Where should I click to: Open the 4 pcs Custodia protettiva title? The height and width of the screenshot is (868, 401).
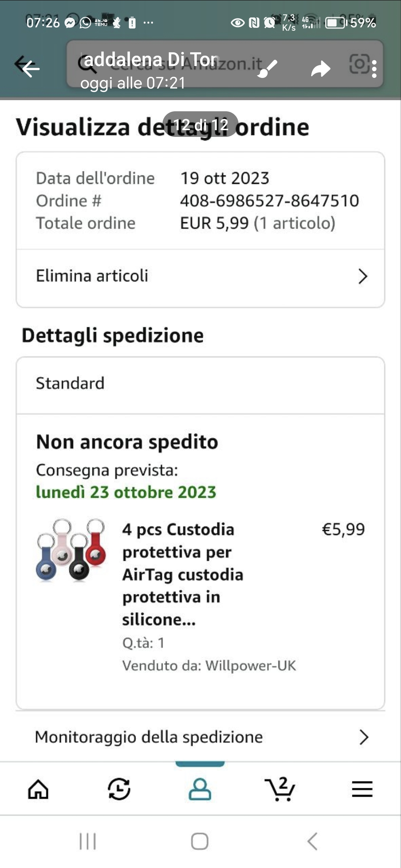click(183, 574)
